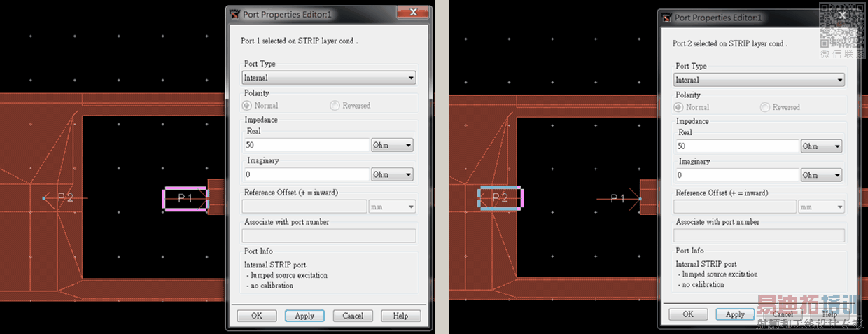Select P2 port marker in left layout
868x334 pixels.
[x=64, y=198]
